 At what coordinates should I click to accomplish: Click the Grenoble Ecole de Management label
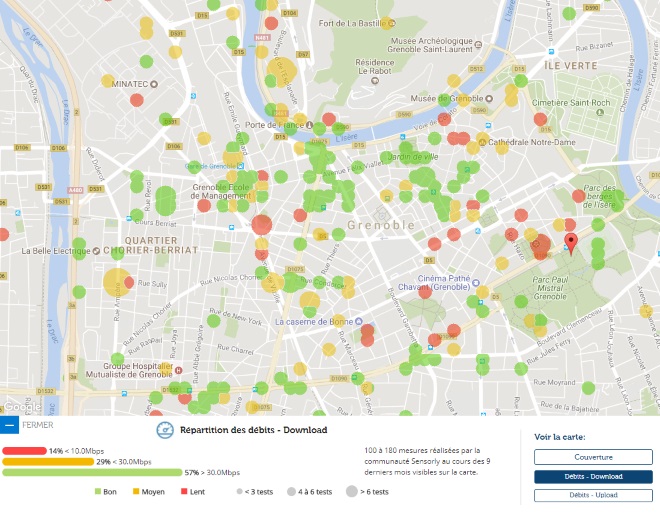pos(221,192)
